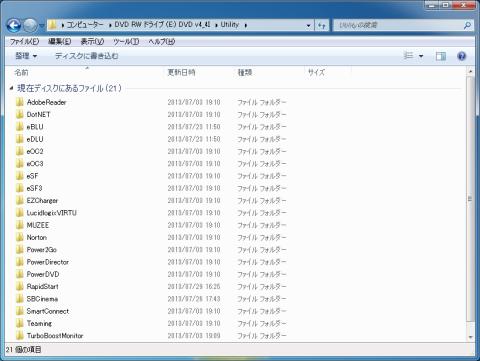The height and width of the screenshot is (361, 480).
Task: Select the RapidStart folder icon
Action: [x=20, y=286]
